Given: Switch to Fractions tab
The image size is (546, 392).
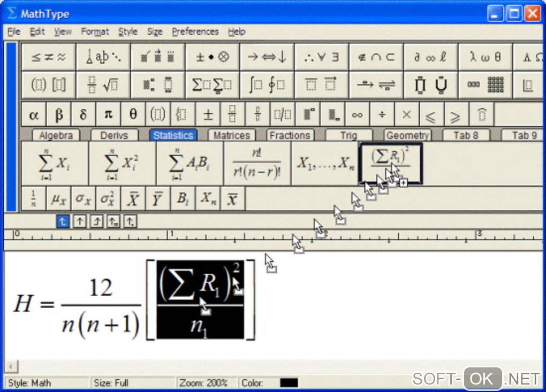Looking at the screenshot, I should tap(290, 135).
